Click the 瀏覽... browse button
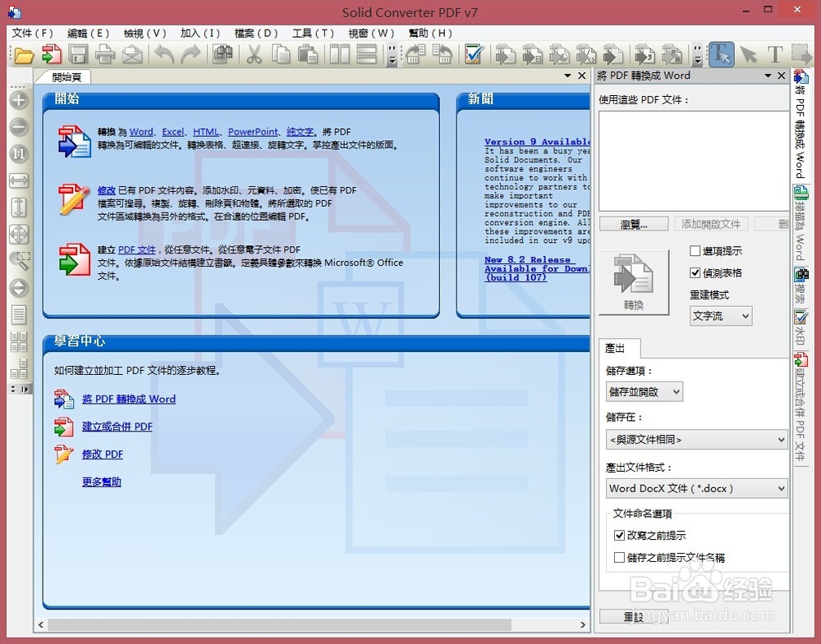Screen dimensions: 821x644 click(634, 225)
